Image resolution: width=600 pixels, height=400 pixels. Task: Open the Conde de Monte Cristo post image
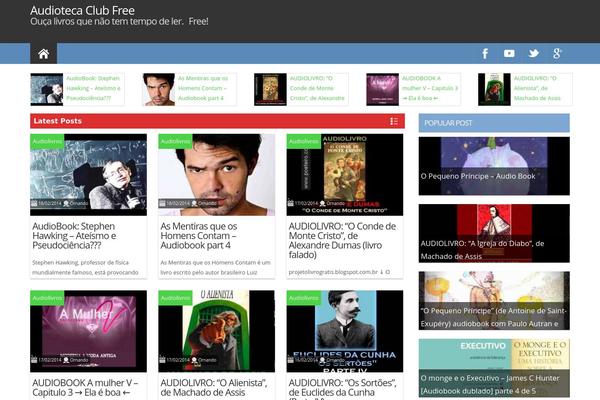[x=345, y=175]
